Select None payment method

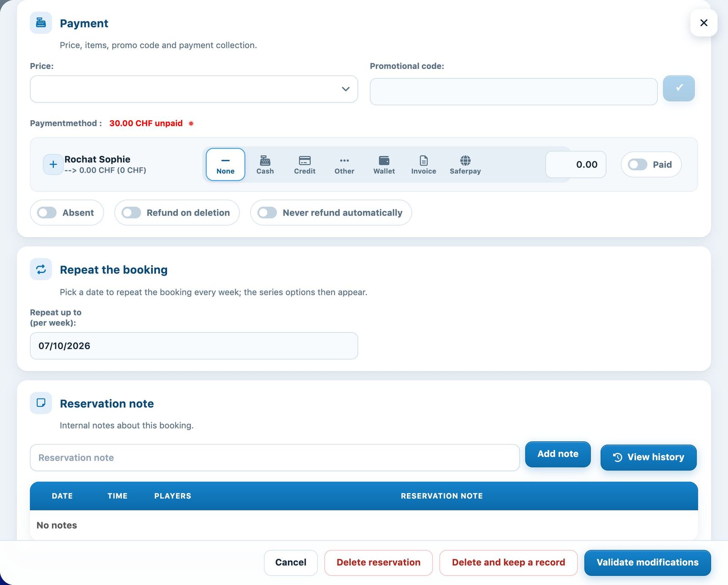[225, 165]
